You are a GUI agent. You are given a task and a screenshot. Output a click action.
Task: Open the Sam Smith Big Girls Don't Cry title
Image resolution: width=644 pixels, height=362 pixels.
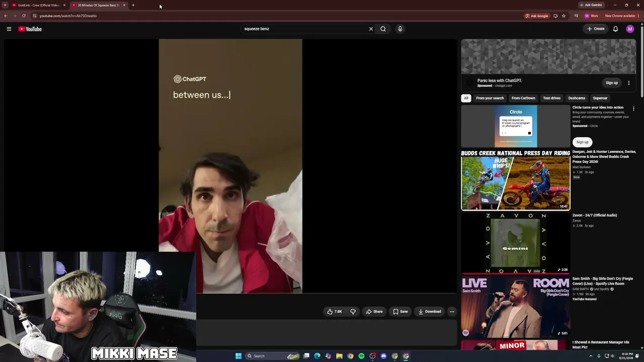tap(603, 281)
